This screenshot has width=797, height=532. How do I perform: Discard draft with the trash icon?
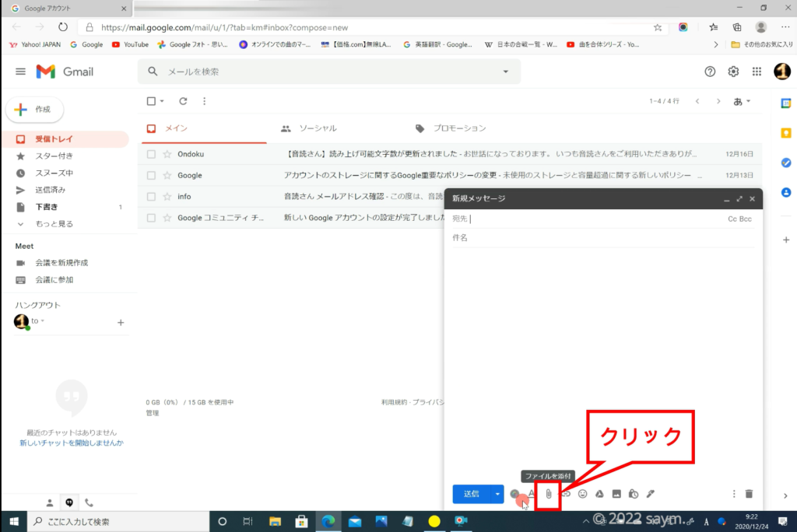pos(749,494)
